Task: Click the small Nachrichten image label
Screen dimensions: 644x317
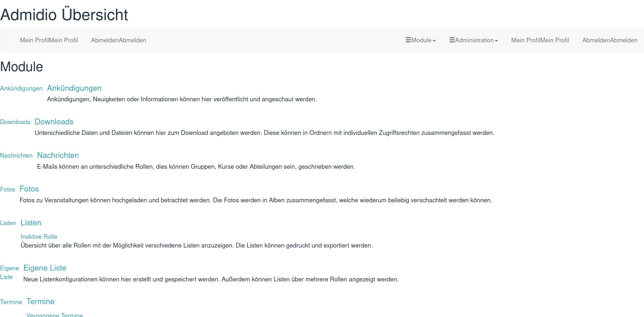Action: pyautogui.click(x=16, y=156)
